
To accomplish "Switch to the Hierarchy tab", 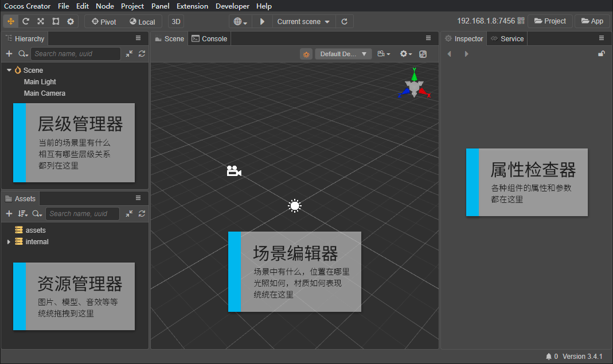I will click(x=25, y=39).
